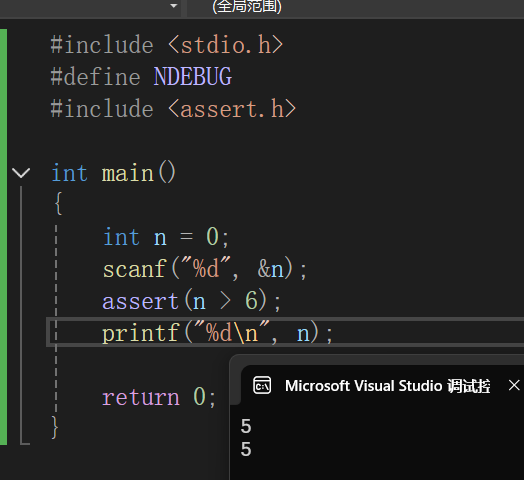Click the console terminal icon in the tab
Image resolution: width=524 pixels, height=480 pixels.
pyautogui.click(x=262, y=385)
